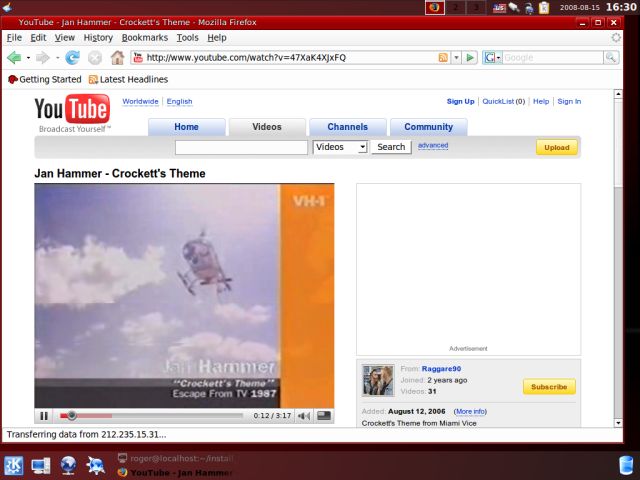Image resolution: width=640 pixels, height=480 pixels.
Task: Open the Bookmarks menu
Action: coord(145,38)
